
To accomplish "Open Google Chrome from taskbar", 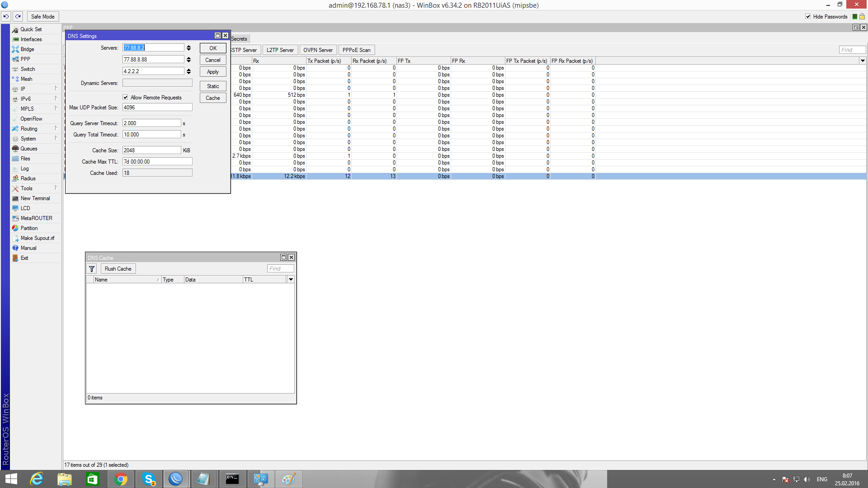I will pos(121,479).
